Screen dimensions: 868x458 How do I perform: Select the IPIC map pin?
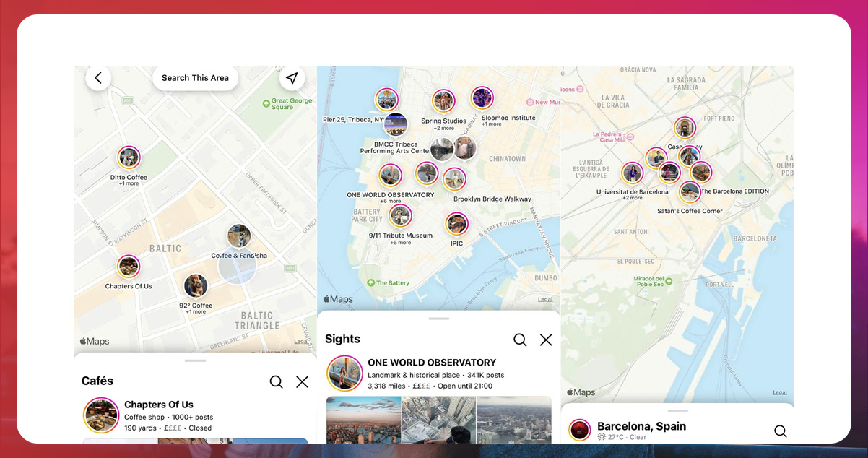(x=456, y=224)
